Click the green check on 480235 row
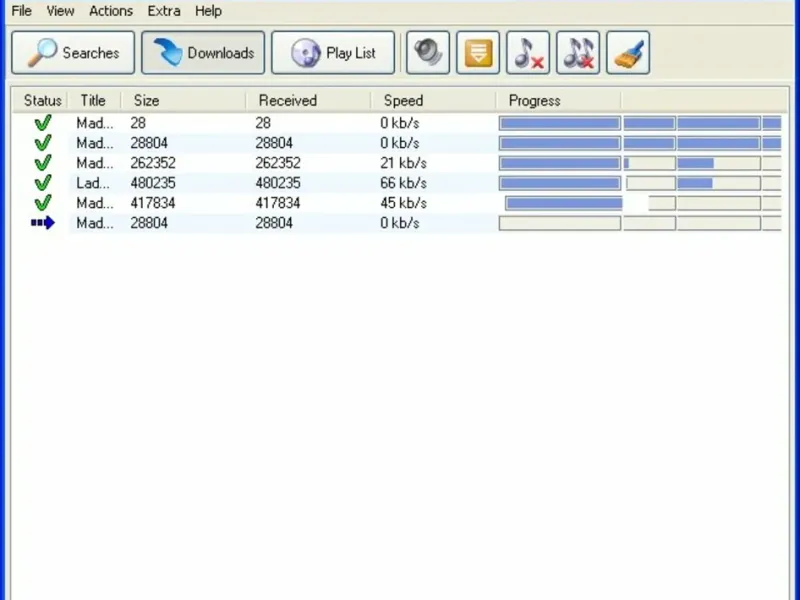800x600 pixels. [x=43, y=183]
